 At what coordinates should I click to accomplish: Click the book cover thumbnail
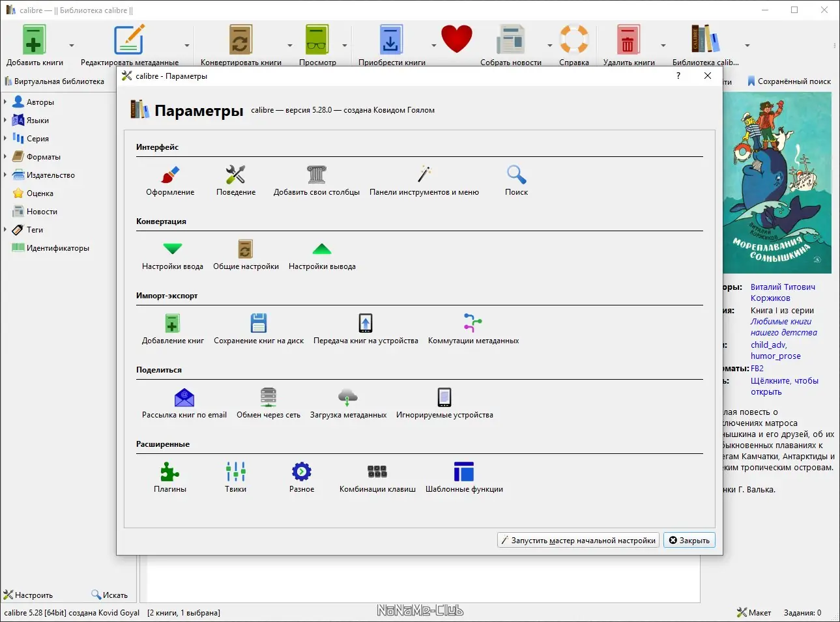[777, 182]
